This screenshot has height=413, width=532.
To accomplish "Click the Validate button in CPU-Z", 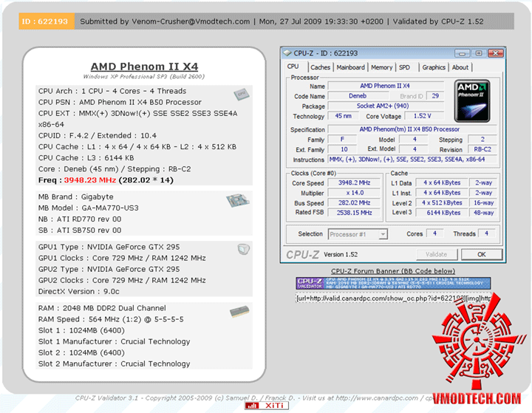I will [x=437, y=254].
